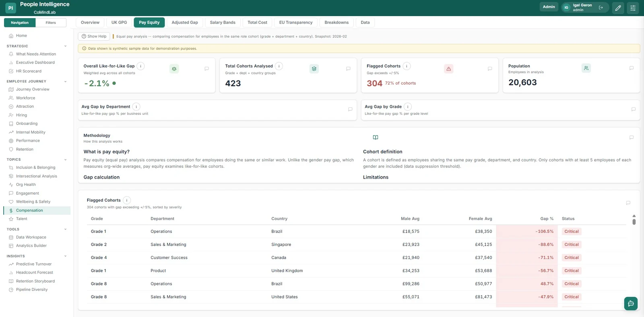Collapse the EMPLOYEE JOURNEY sidebar section

[65, 81]
